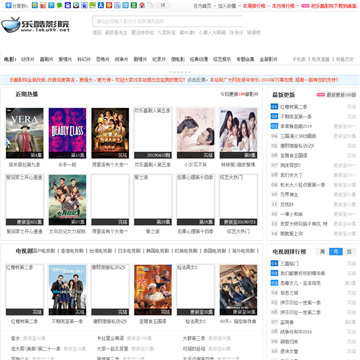The width and height of the screenshot is (360, 360).
Task: Click the pink new badge in top-right link
Action: click(305, 6)
